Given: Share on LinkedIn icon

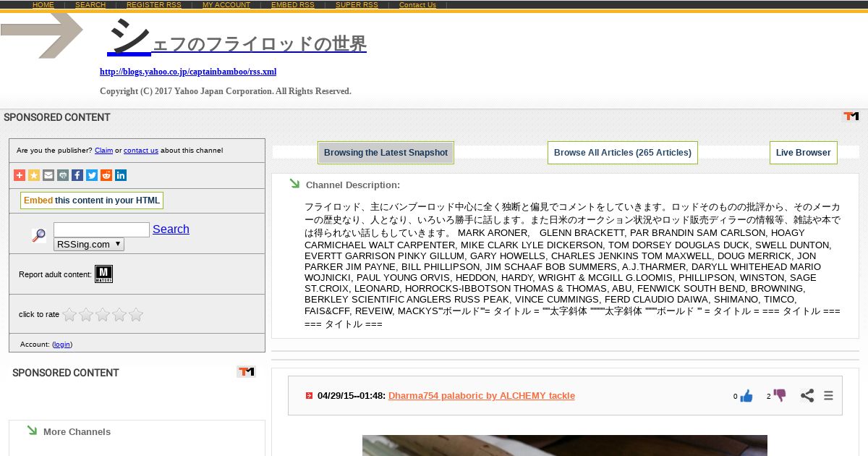Looking at the screenshot, I should click(x=121, y=175).
